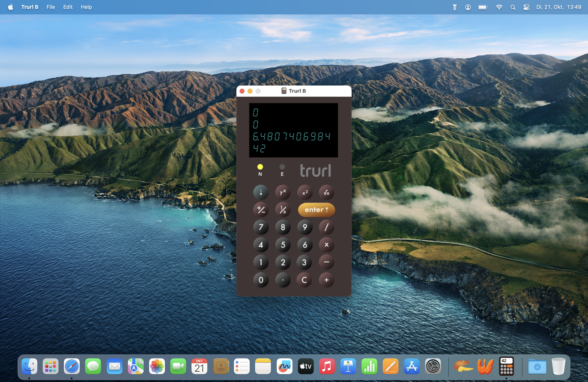Open the File menu

click(x=50, y=7)
